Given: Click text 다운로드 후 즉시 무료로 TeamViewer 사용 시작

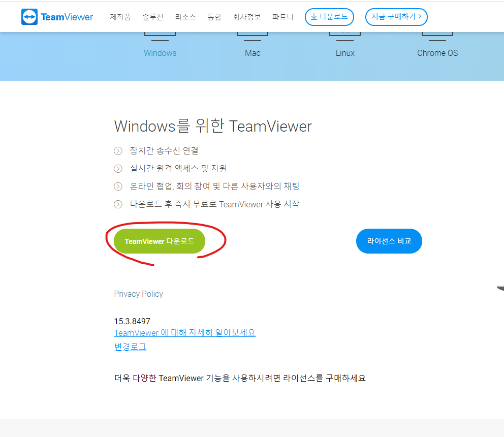Looking at the screenshot, I should [x=214, y=204].
